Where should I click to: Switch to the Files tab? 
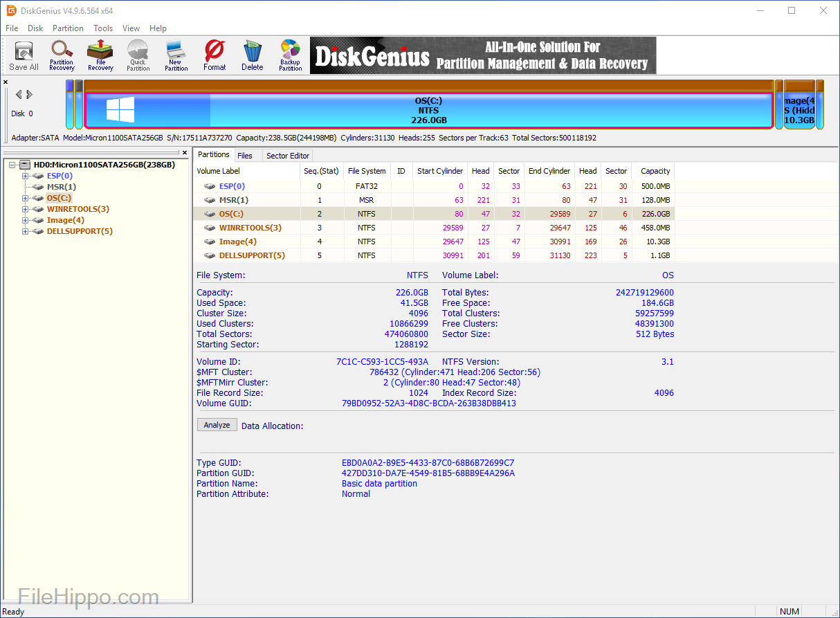coord(244,156)
